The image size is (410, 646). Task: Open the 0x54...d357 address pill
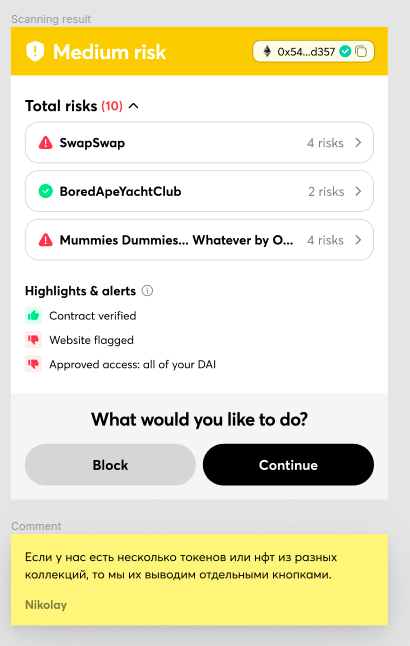point(314,51)
